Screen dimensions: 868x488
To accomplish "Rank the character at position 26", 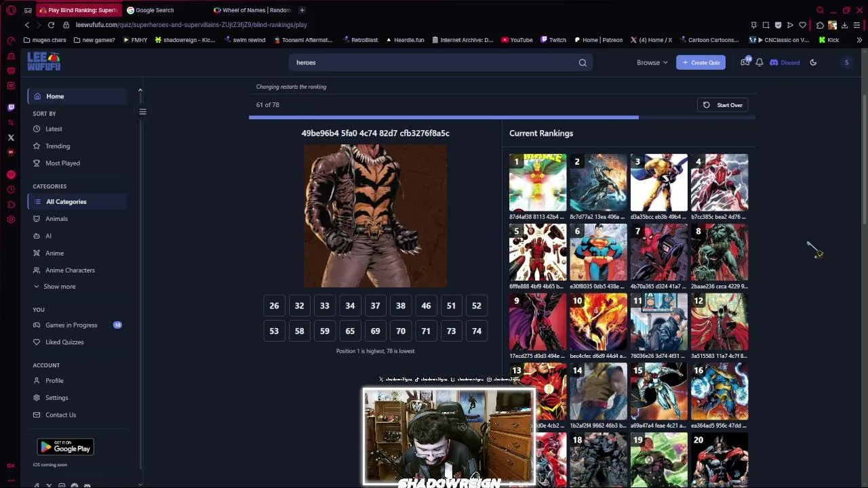I will tap(274, 306).
